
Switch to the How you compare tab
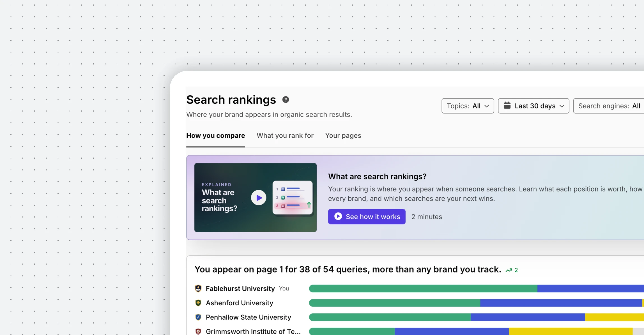point(215,135)
